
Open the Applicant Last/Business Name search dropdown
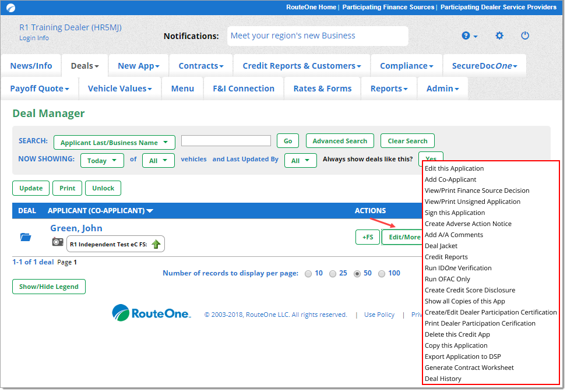[x=114, y=143]
